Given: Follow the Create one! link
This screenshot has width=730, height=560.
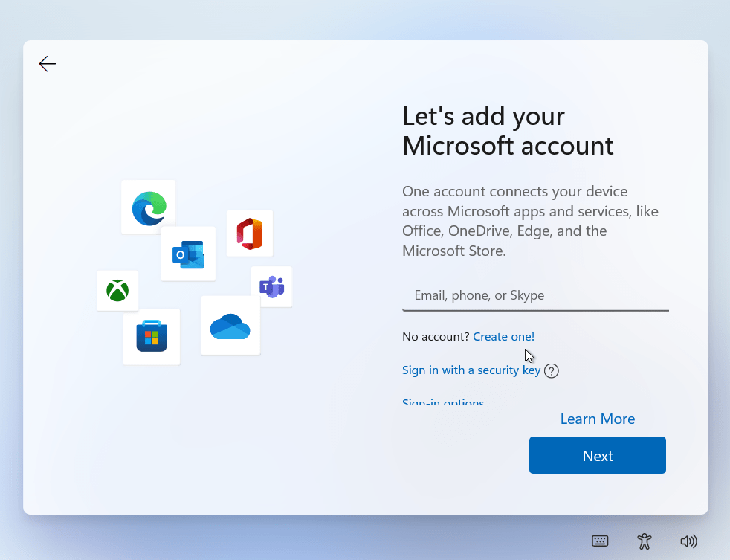Looking at the screenshot, I should coord(504,336).
